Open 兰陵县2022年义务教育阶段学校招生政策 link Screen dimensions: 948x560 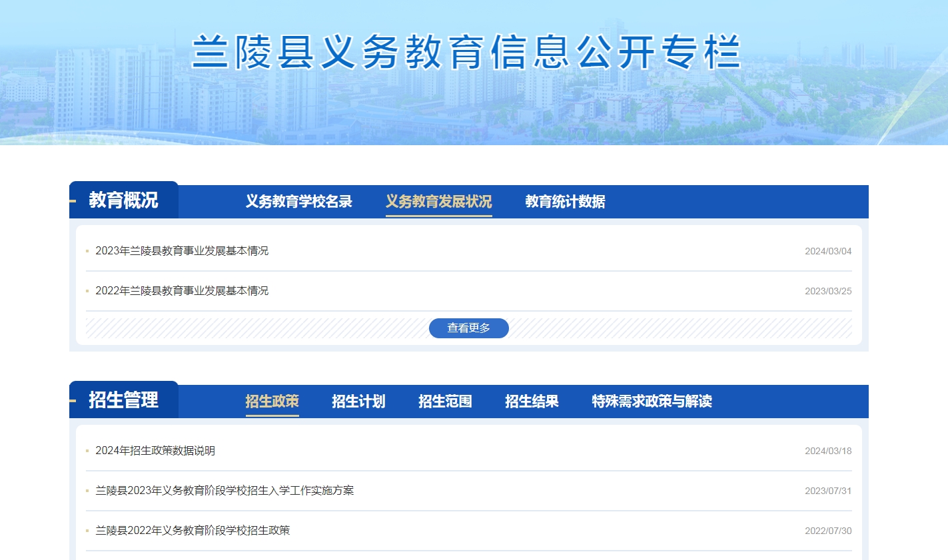(x=193, y=531)
